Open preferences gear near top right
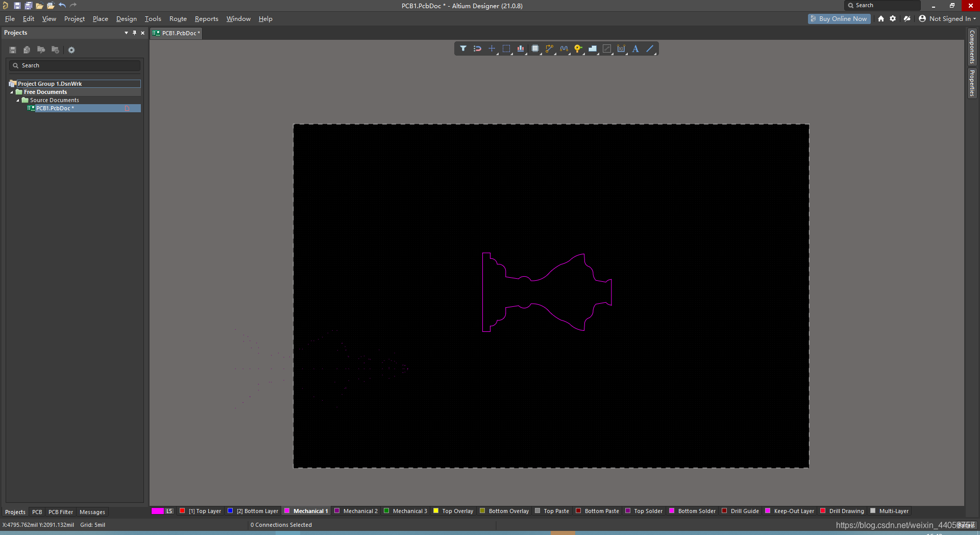Screen dimensions: 980x535 pos(893,18)
